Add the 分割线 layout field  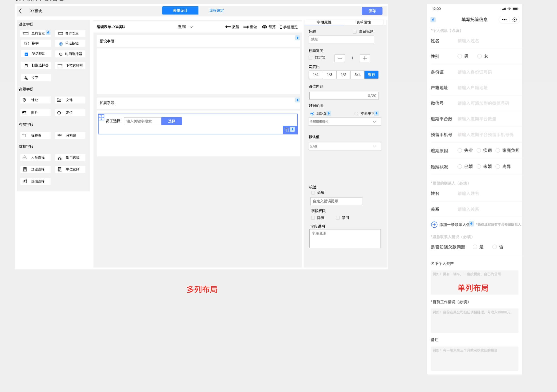point(70,135)
